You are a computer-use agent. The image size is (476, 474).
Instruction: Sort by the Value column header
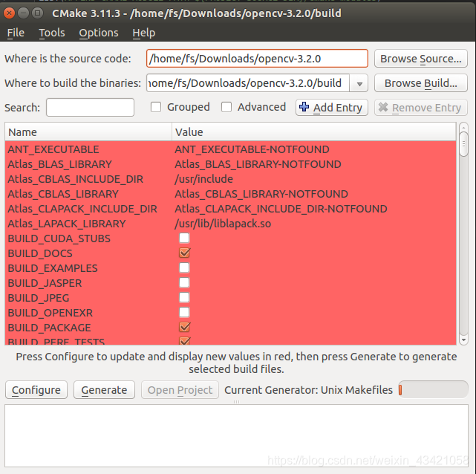314,132
